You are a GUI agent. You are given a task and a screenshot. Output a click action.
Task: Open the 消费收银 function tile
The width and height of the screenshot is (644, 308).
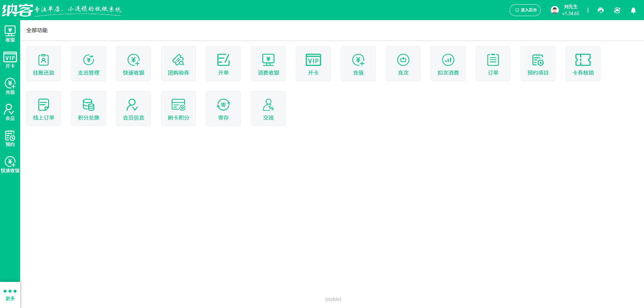(x=268, y=64)
